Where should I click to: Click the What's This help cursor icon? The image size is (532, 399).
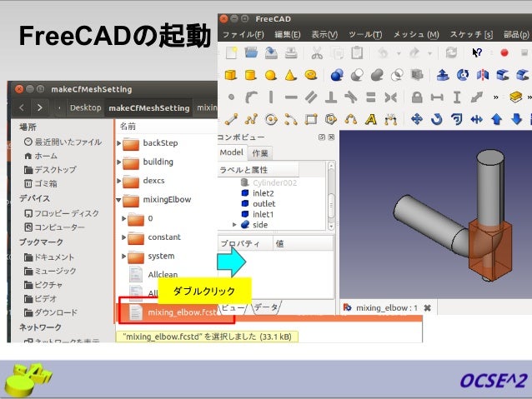477,52
